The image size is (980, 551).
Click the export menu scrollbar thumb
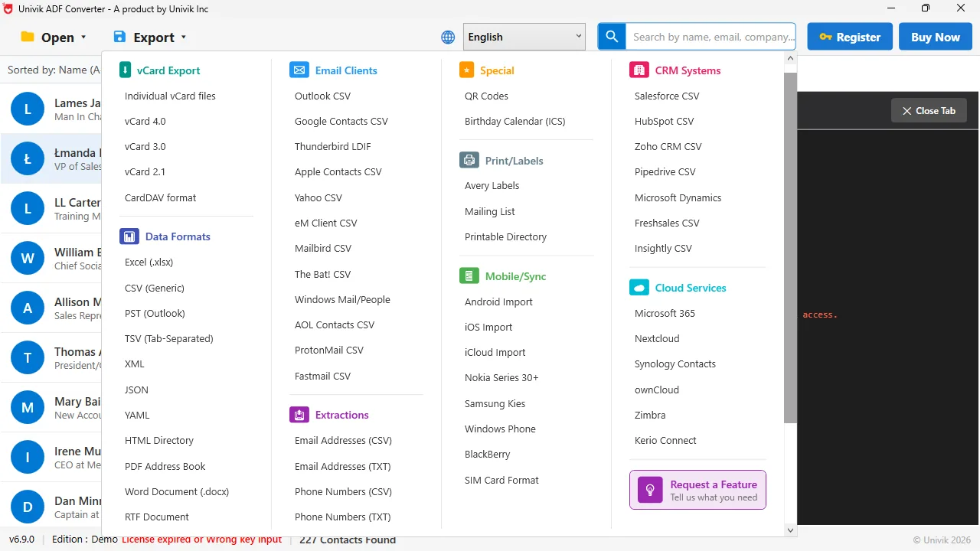[790, 248]
